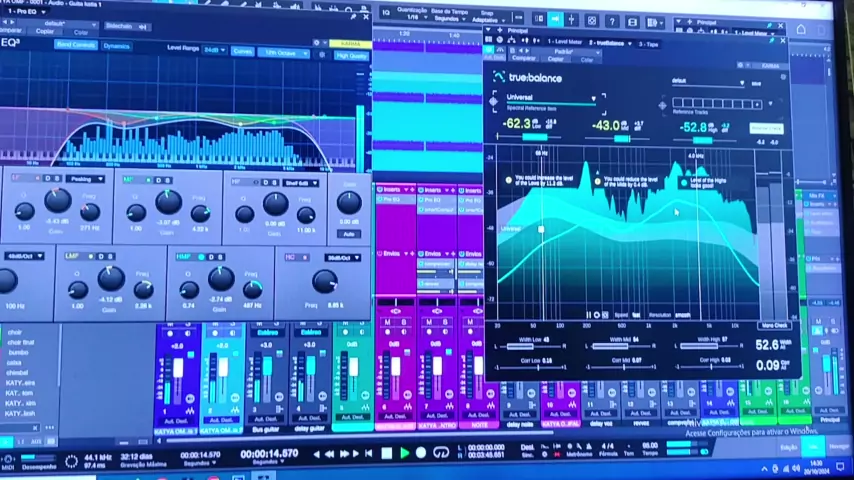Switch to the Dynamics tab in Pro EQ
Screen dimensions: 854x480
[117, 46]
